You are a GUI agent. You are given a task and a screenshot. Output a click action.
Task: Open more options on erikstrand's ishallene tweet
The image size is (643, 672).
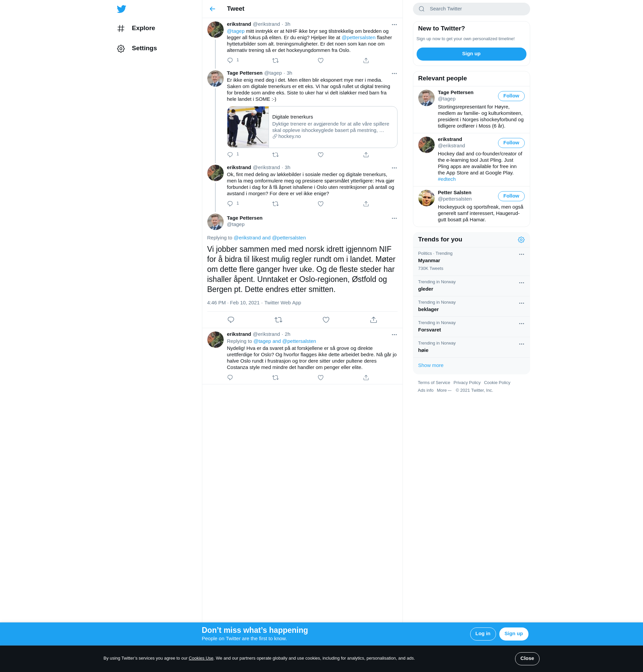[394, 168]
